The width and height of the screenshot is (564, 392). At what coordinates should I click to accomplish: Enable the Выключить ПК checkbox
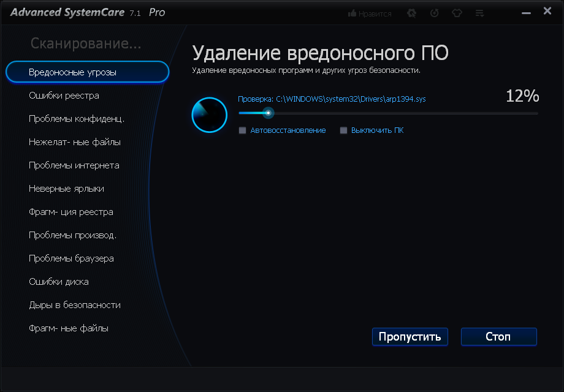(x=344, y=130)
